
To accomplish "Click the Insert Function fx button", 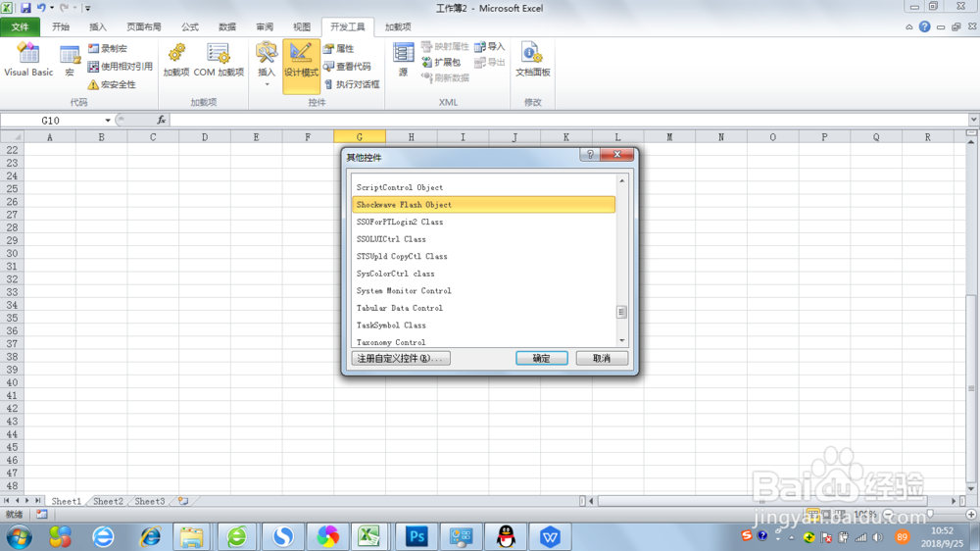I will click(x=162, y=120).
